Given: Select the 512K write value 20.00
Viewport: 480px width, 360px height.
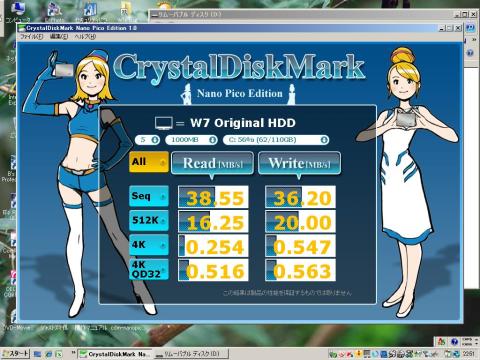Looking at the screenshot, I should [300, 221].
